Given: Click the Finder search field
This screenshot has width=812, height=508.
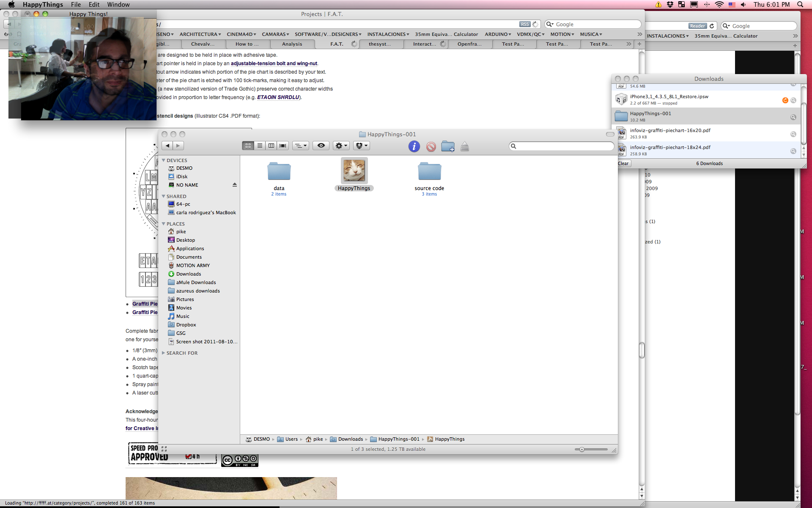Looking at the screenshot, I should (x=562, y=146).
